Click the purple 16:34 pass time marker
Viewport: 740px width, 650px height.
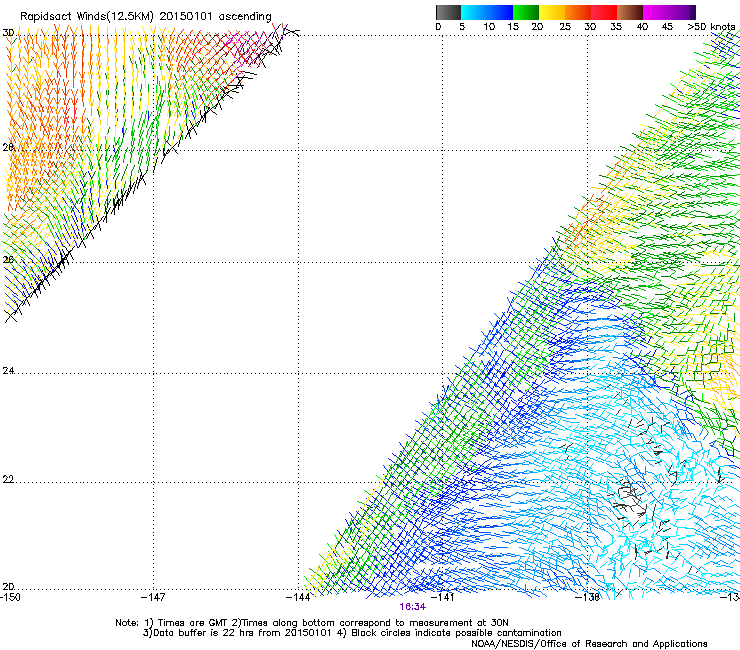point(412,607)
